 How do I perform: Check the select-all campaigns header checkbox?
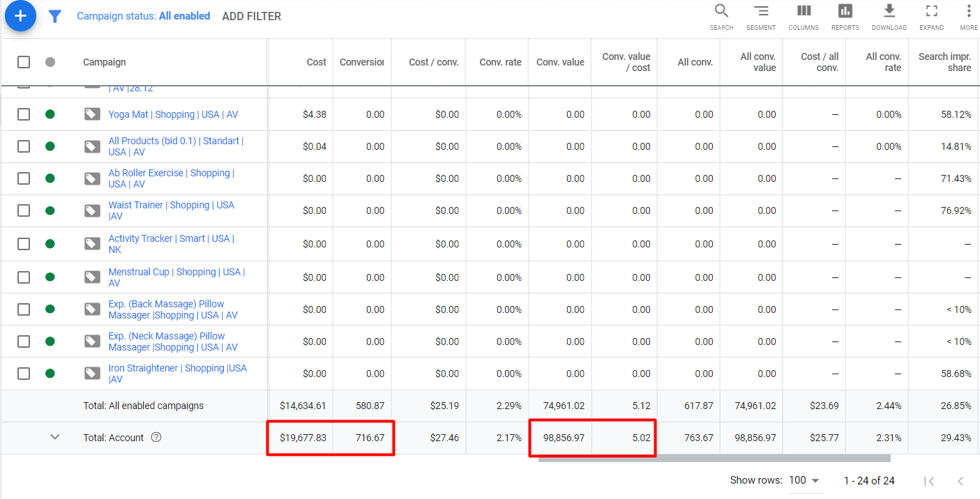click(x=24, y=62)
